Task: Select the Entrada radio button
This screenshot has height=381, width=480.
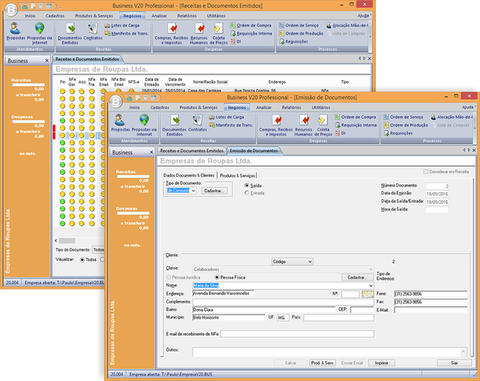Action: coord(247,193)
